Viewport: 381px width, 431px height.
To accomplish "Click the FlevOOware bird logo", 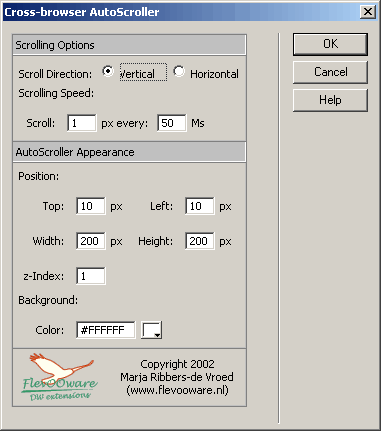I will coord(60,377).
